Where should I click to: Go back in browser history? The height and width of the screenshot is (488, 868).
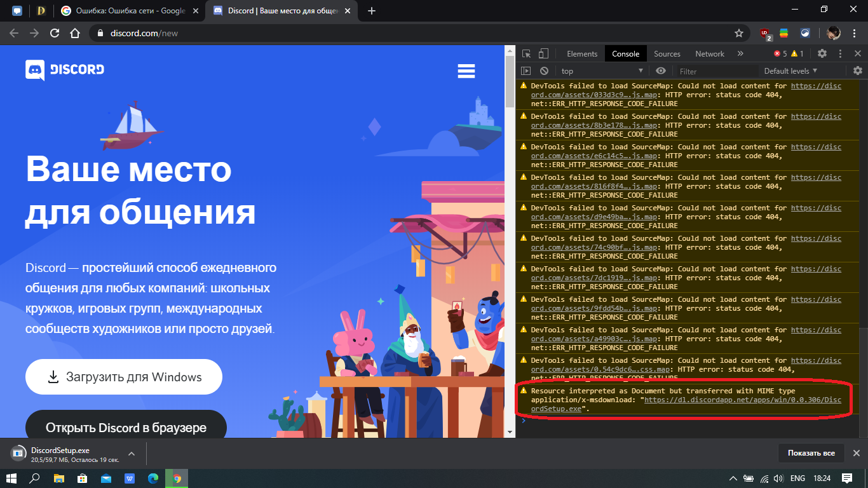pos(14,33)
